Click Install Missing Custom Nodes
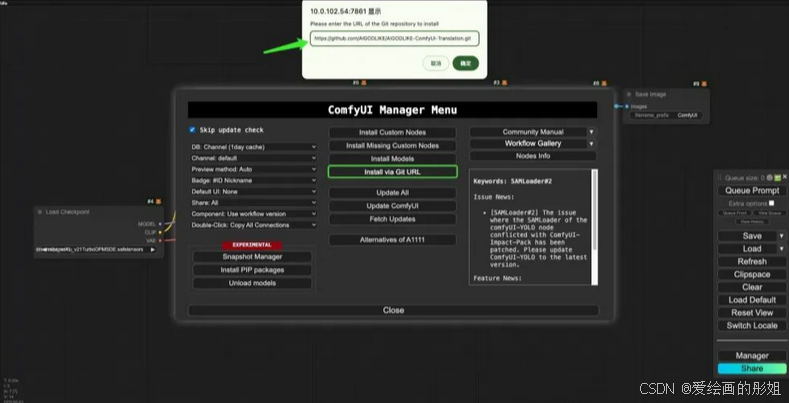Screen dimensions: 789x403 (392, 145)
